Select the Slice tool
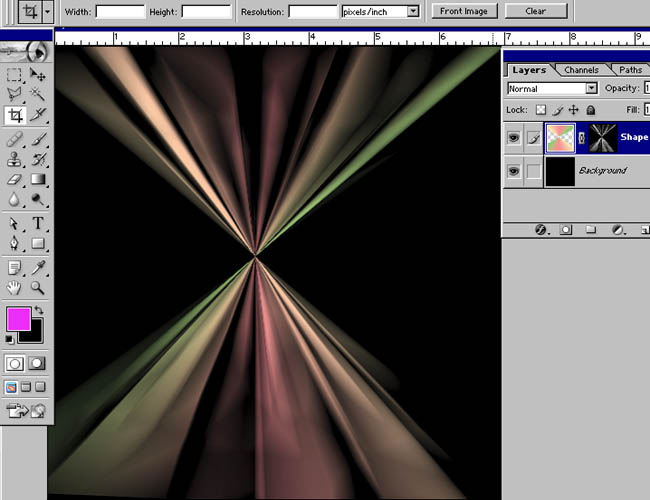This screenshot has width=650, height=500. tap(38, 115)
